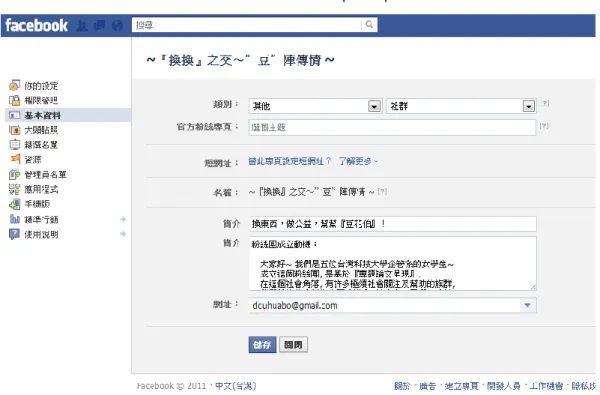The height and width of the screenshot is (395, 600).
Task: Click the 中文(台灣) language link
Action: 236,386
